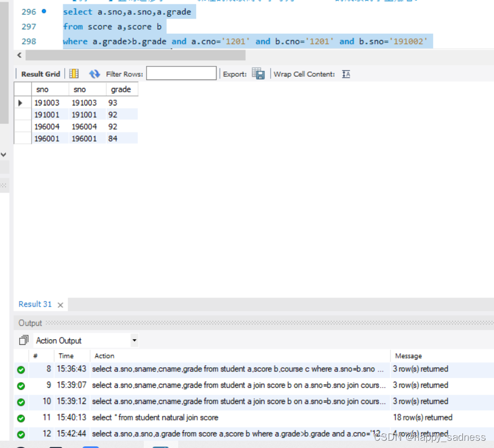This screenshot has height=448, width=494.
Task: Click the 'from score a,score b' code line
Action: tap(112, 26)
